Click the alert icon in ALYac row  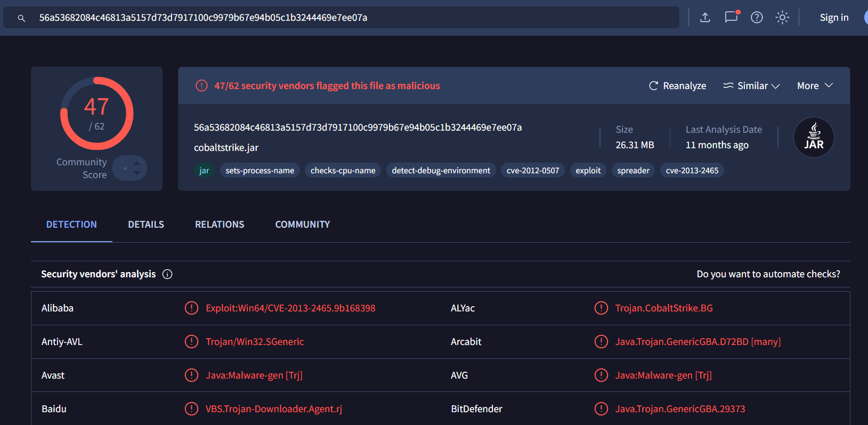[601, 308]
